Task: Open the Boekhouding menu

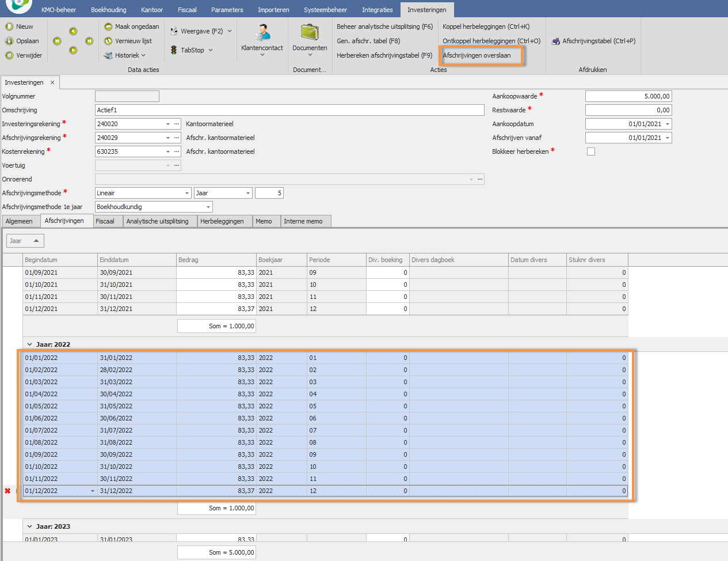Action: coord(108,10)
